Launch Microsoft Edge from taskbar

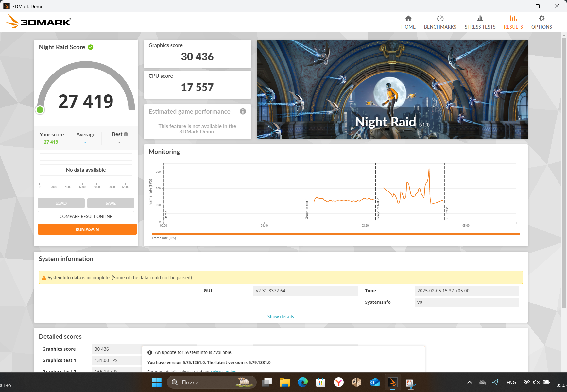pos(303,382)
